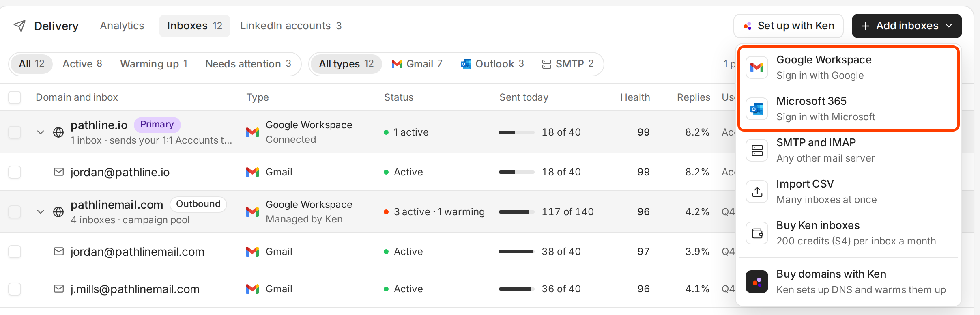Tick the checkbox for pathlinemail.com domain
980x315 pixels.
15,212
